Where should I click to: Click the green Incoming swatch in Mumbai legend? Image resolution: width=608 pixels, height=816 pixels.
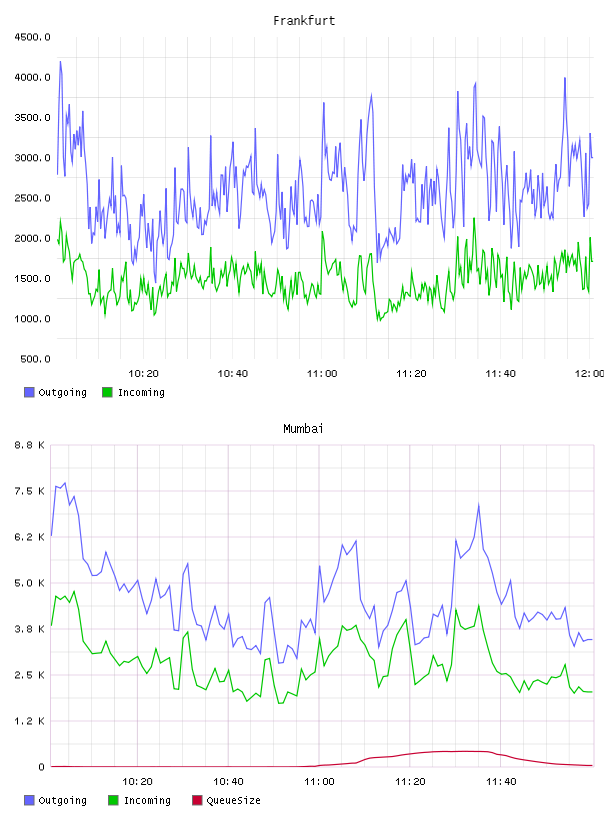point(113,800)
